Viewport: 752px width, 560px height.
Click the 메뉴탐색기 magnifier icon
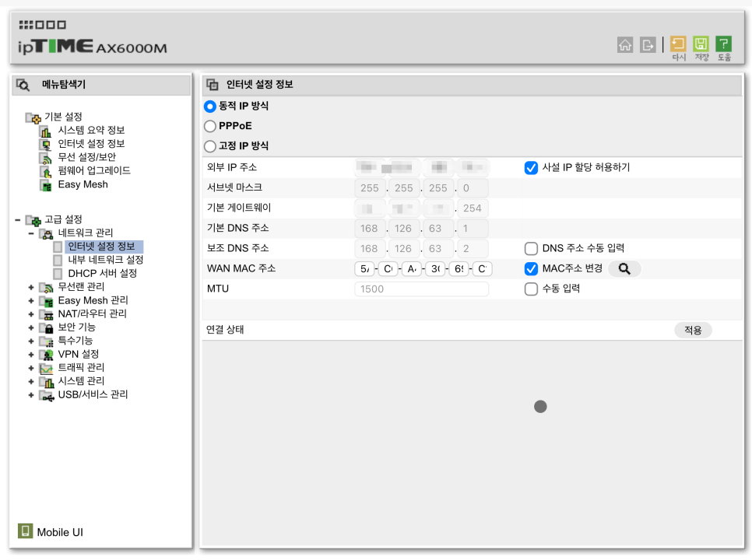pyautogui.click(x=23, y=85)
